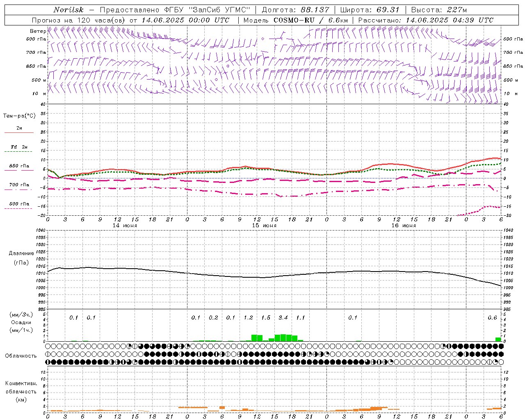525x420 pixels.
Task: Click the Norilsk station title
Action: pyautogui.click(x=68, y=10)
